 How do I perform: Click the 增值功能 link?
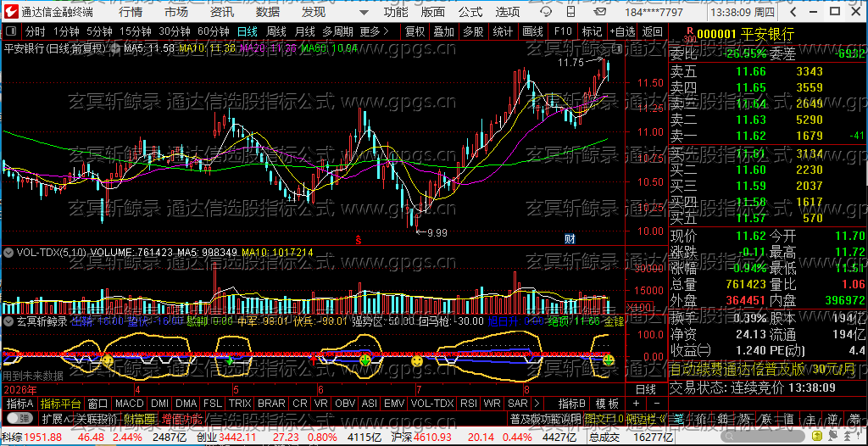pos(181,418)
